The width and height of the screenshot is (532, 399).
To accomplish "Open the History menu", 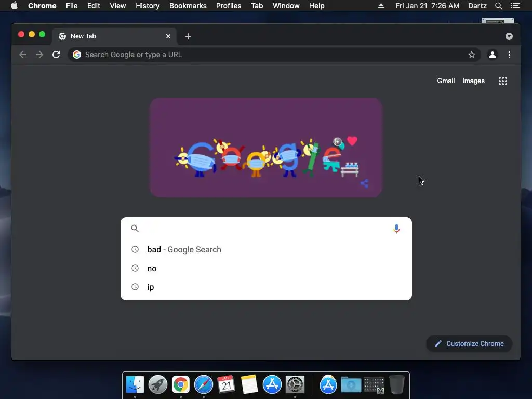I will 148,6.
